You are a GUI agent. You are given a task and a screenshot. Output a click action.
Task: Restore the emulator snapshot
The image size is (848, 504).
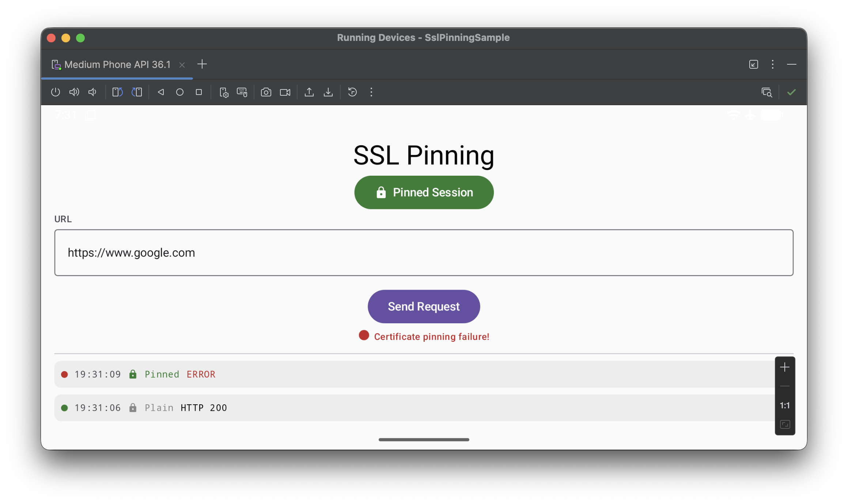click(x=352, y=92)
